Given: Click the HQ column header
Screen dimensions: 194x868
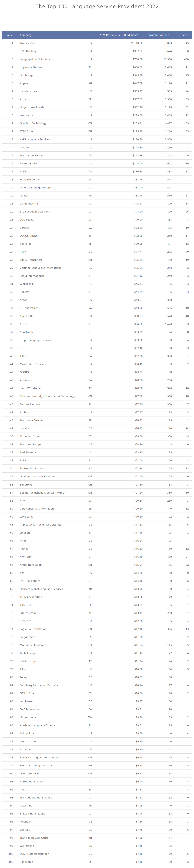Looking at the screenshot, I should pyautogui.click(x=89, y=35).
